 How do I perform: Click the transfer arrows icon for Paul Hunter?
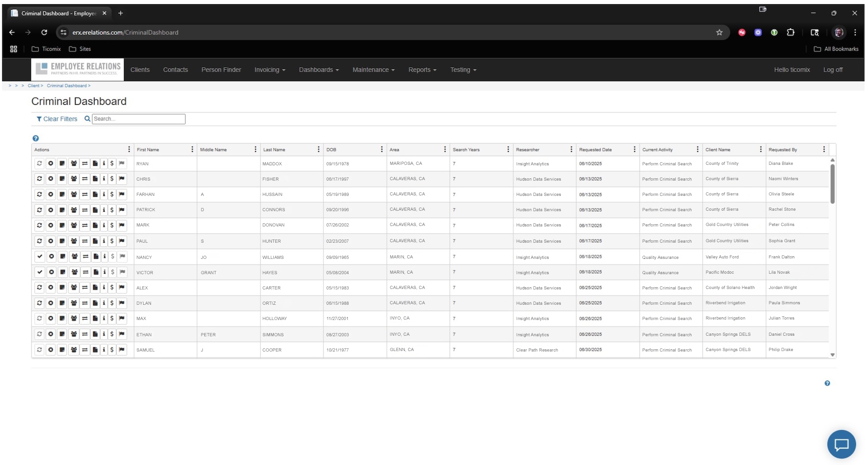coord(85,241)
